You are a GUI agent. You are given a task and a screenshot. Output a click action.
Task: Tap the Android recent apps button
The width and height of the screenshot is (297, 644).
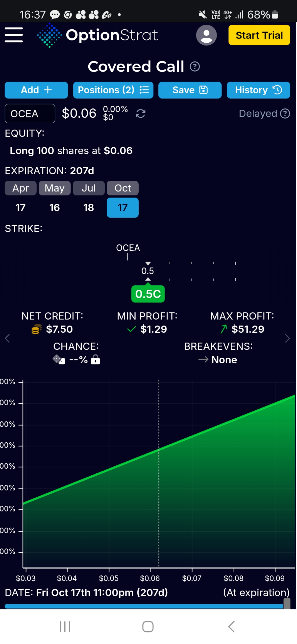(x=65, y=627)
